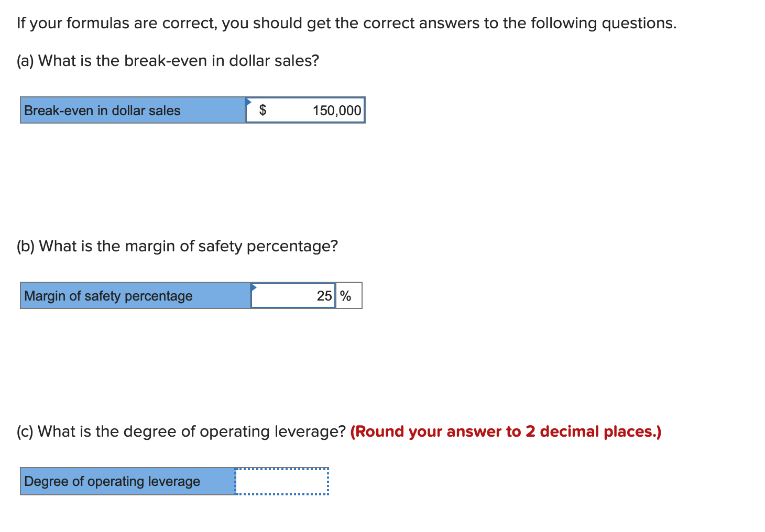Toggle selection of the 25 percent value field

[292, 296]
